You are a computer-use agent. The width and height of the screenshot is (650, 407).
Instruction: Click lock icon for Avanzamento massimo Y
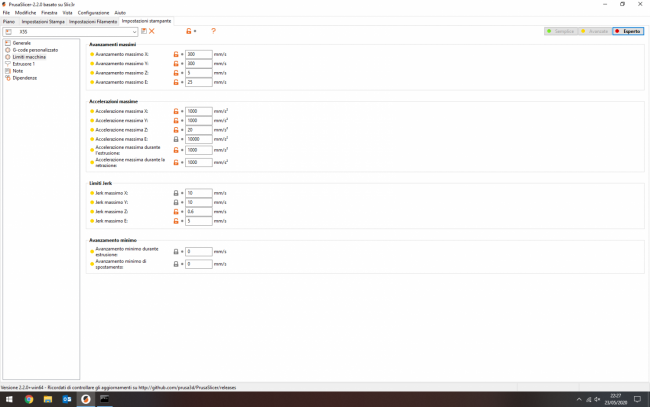point(176,64)
